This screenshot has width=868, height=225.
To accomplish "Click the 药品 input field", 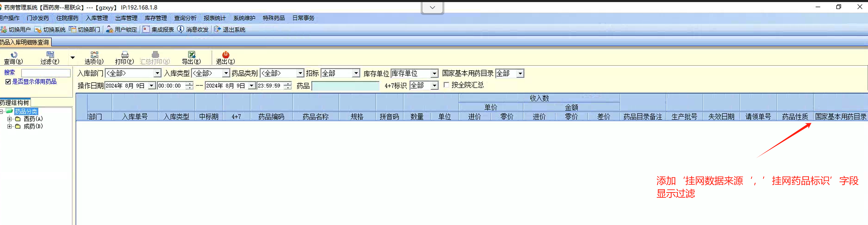I will click(x=346, y=86).
